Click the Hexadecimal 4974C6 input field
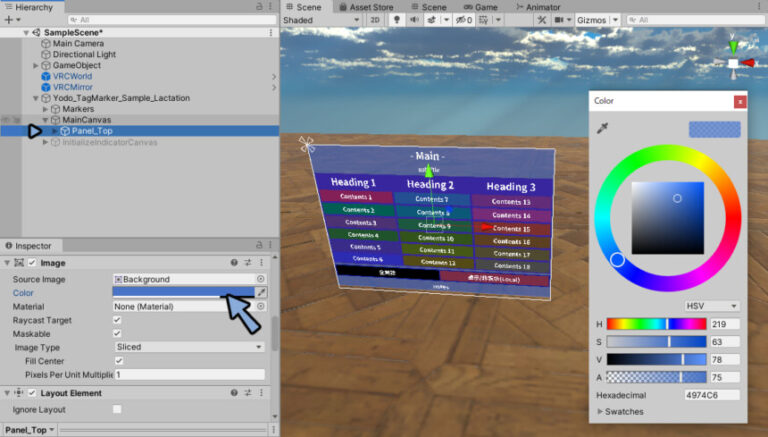The width and height of the screenshot is (768, 437). point(712,395)
